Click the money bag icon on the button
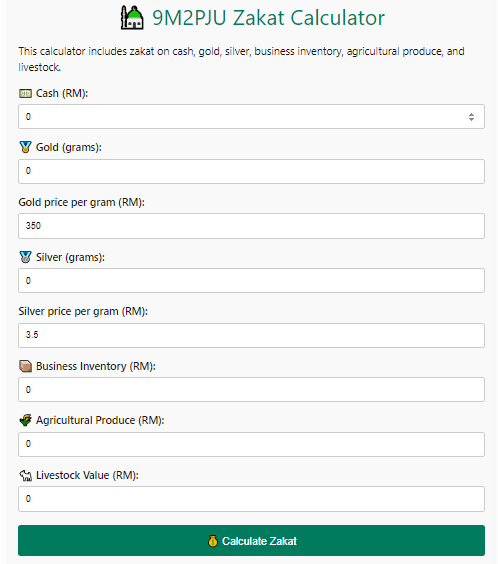The width and height of the screenshot is (498, 564). [x=213, y=541]
